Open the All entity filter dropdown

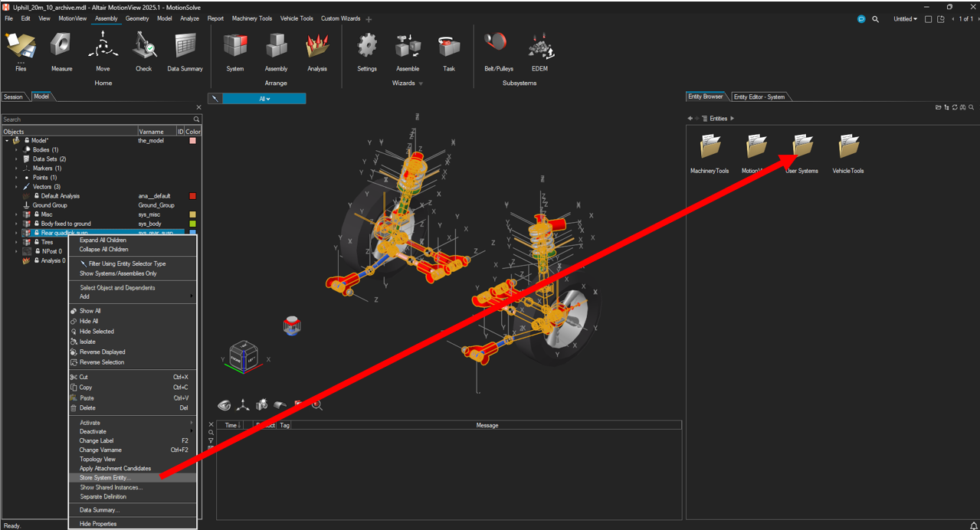pos(264,99)
